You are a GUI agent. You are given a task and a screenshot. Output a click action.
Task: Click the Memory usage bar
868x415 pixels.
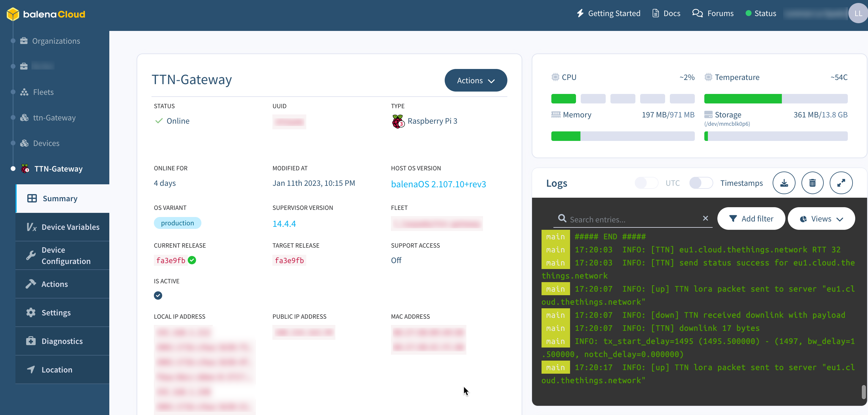[x=623, y=136]
